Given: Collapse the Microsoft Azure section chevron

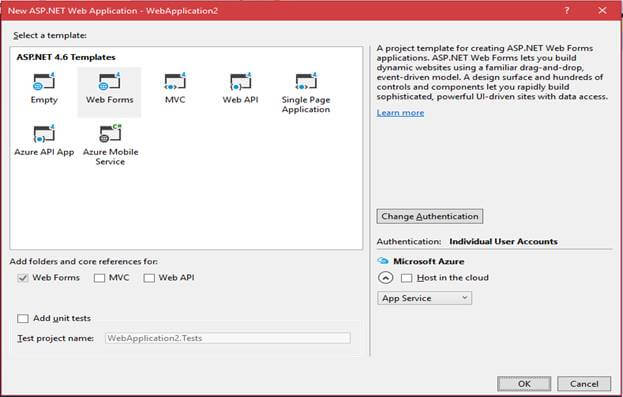Looking at the screenshot, I should pos(385,277).
